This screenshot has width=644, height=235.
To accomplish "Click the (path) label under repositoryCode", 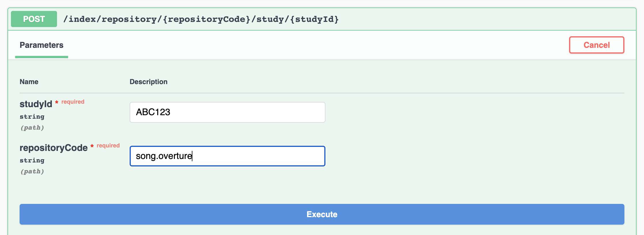I will pos(32,171).
